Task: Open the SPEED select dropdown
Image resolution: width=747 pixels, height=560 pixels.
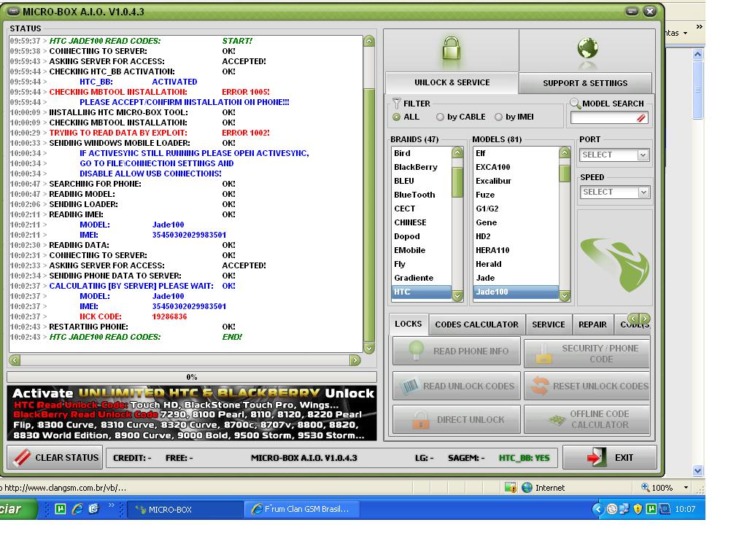Action: (643, 192)
